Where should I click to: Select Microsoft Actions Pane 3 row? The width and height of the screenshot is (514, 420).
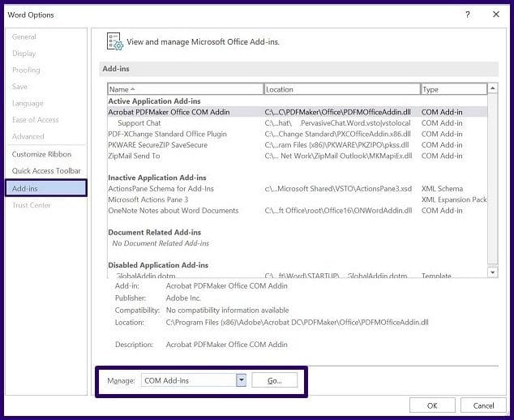coord(298,199)
